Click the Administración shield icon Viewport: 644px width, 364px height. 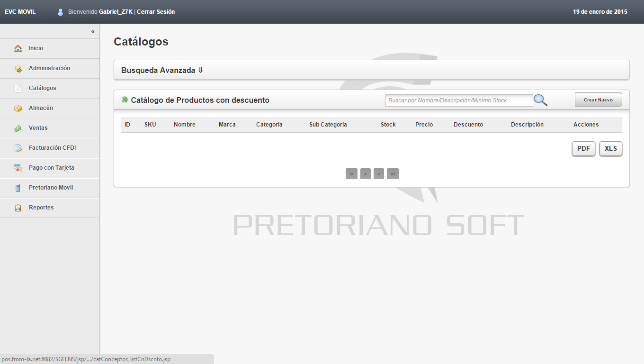coord(18,68)
